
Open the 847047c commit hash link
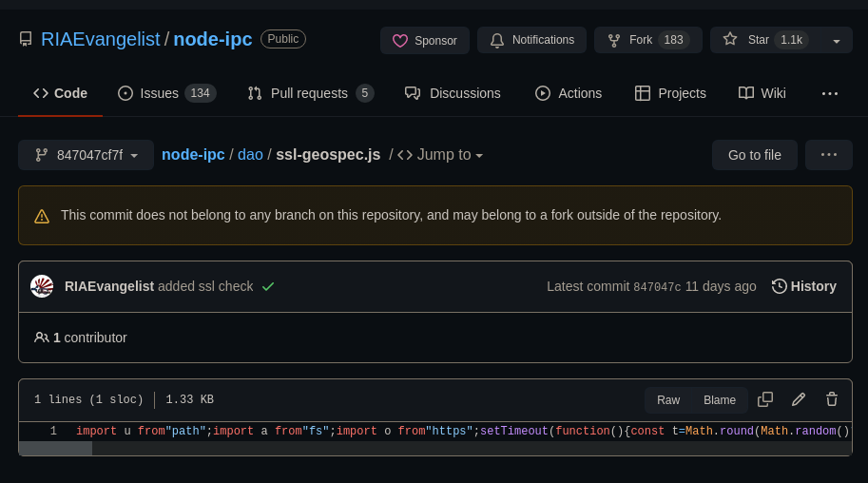click(x=657, y=287)
